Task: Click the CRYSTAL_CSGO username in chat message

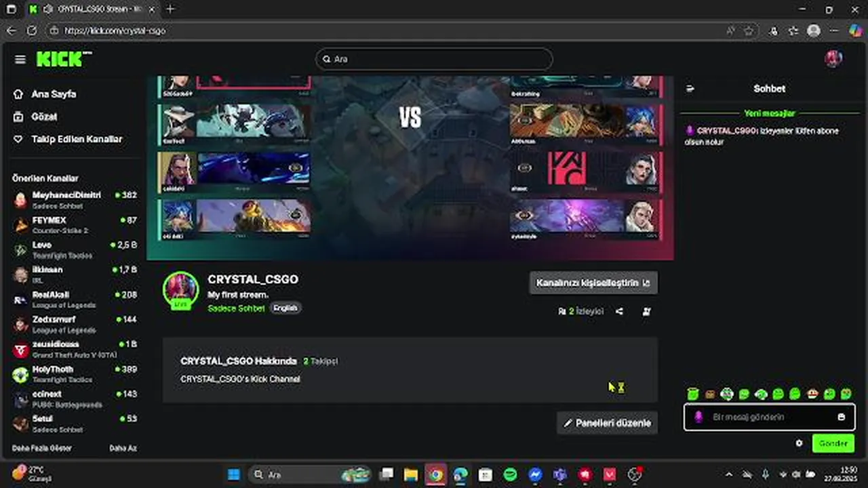Action: [726, 131]
